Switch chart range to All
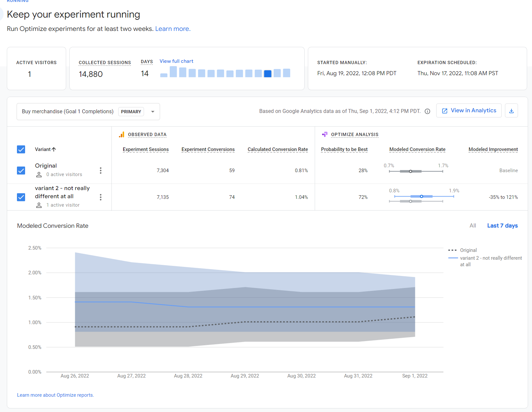Viewport: 532px width, 412px height. (473, 226)
